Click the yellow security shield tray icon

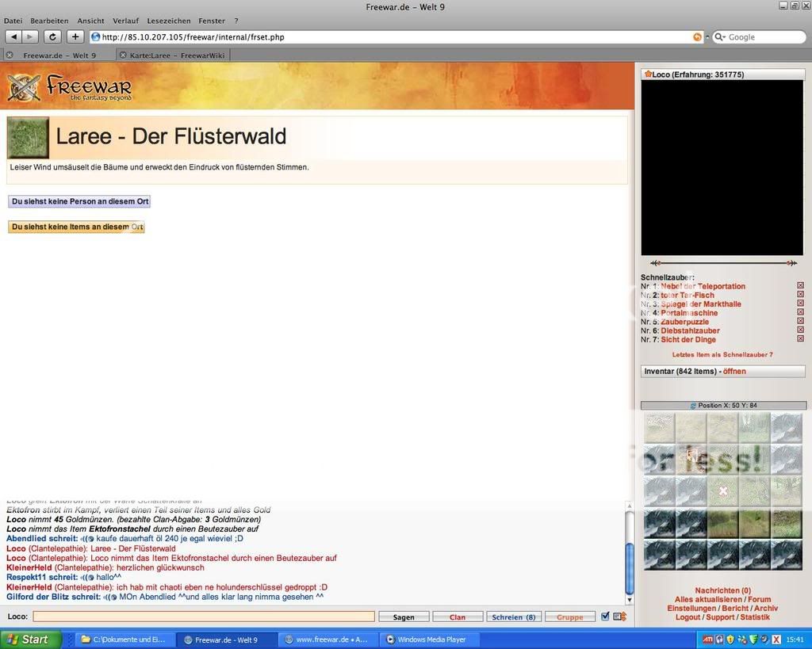(x=730, y=639)
